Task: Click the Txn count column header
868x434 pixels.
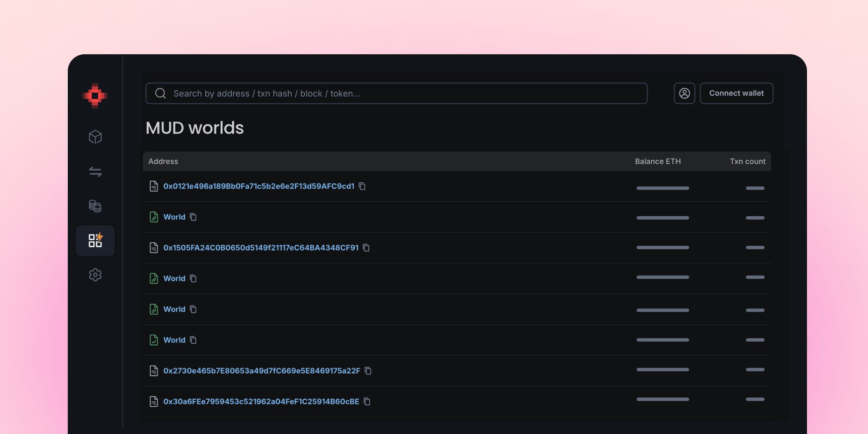Action: [x=747, y=161]
